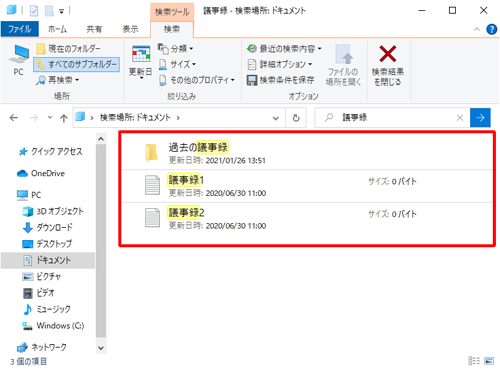500x370 pixels.
Task: Open 3D オブジェクト folder
Action: coord(53,211)
